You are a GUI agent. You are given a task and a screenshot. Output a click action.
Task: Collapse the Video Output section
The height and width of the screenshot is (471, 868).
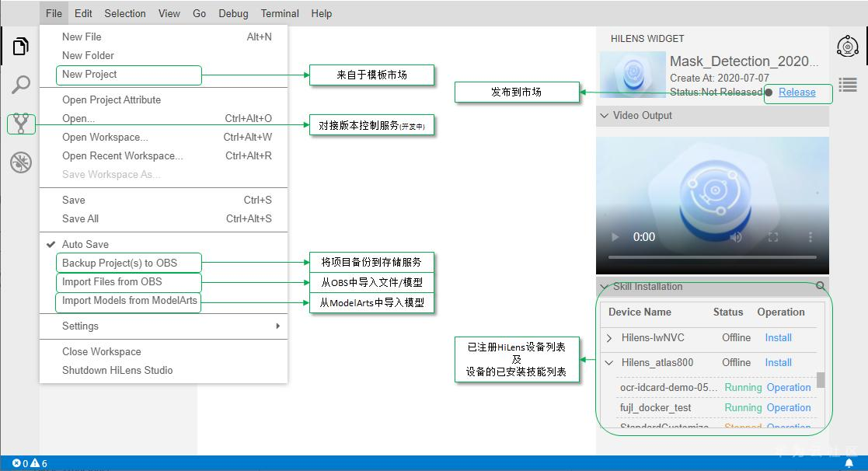605,115
